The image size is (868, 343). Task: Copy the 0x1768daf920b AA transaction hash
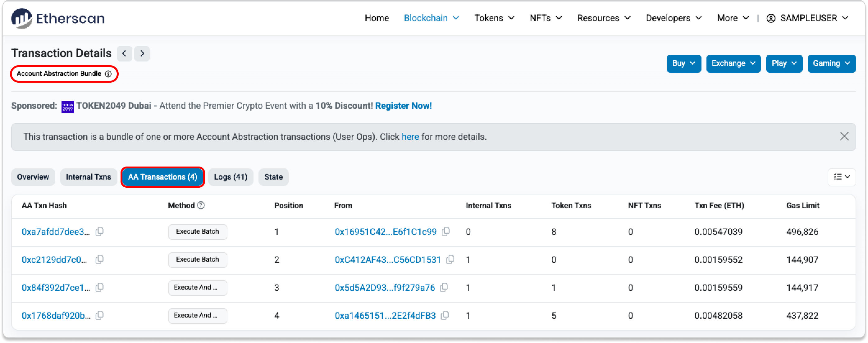pyautogui.click(x=99, y=315)
